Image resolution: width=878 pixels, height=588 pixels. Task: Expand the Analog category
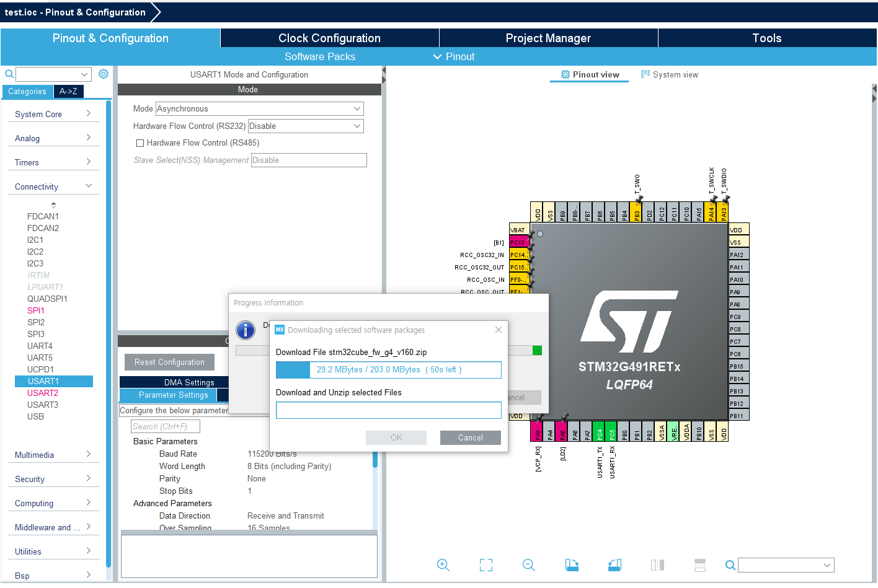click(x=53, y=138)
